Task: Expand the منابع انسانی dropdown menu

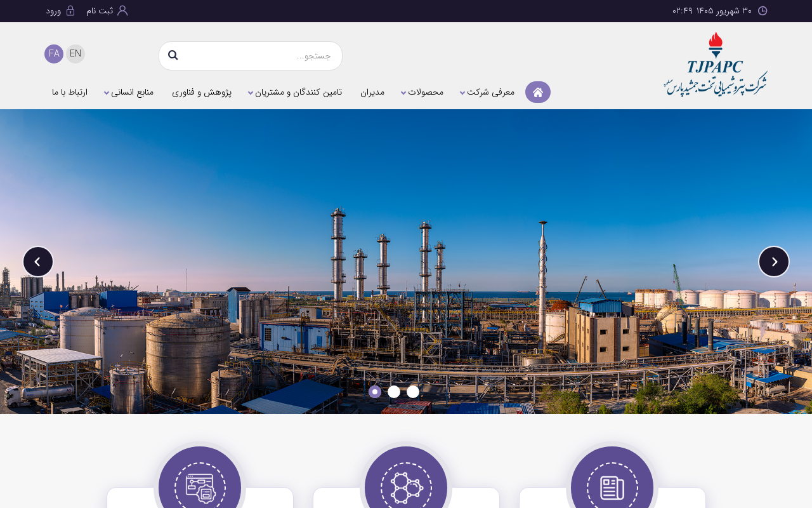Action: [129, 92]
